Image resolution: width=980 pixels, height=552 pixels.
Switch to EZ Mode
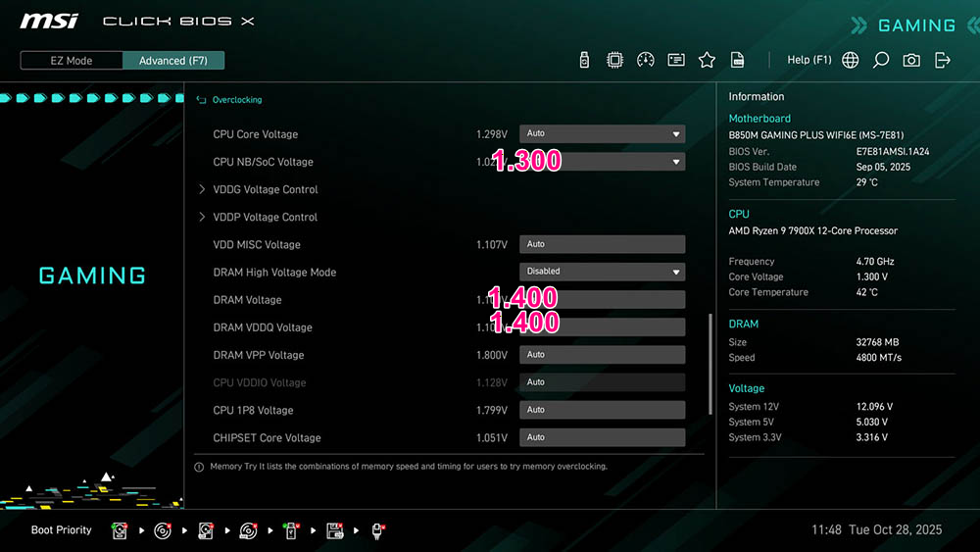[x=72, y=61]
